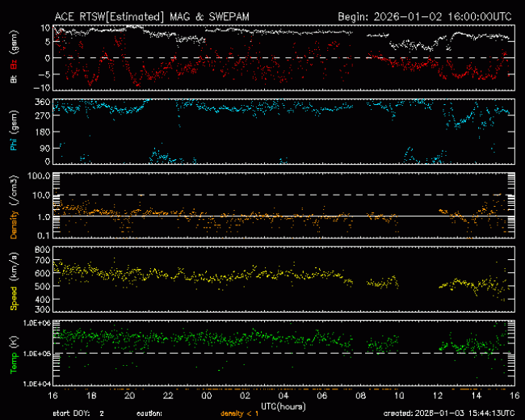The width and height of the screenshot is (525, 420).
Task: Click the 90 tick on the Phi axis
Action: [45, 148]
